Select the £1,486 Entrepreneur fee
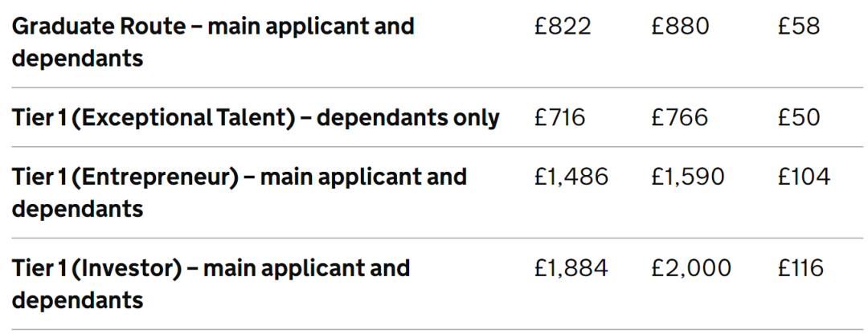 (571, 177)
